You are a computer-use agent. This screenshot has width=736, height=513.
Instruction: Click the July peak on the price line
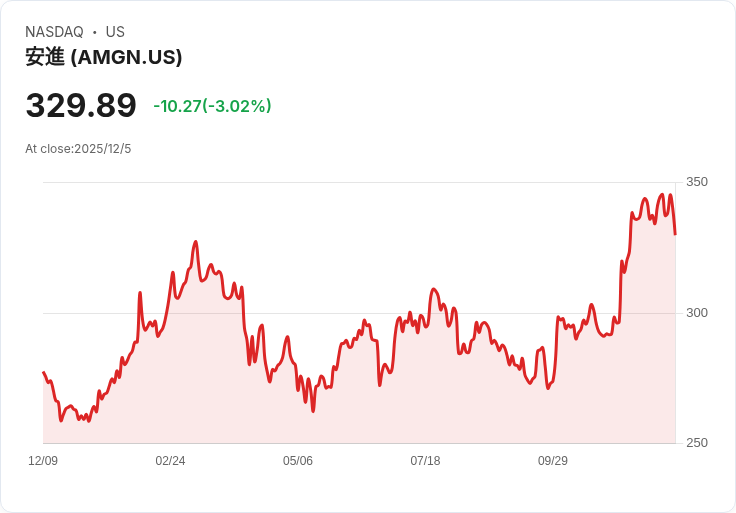click(433, 289)
